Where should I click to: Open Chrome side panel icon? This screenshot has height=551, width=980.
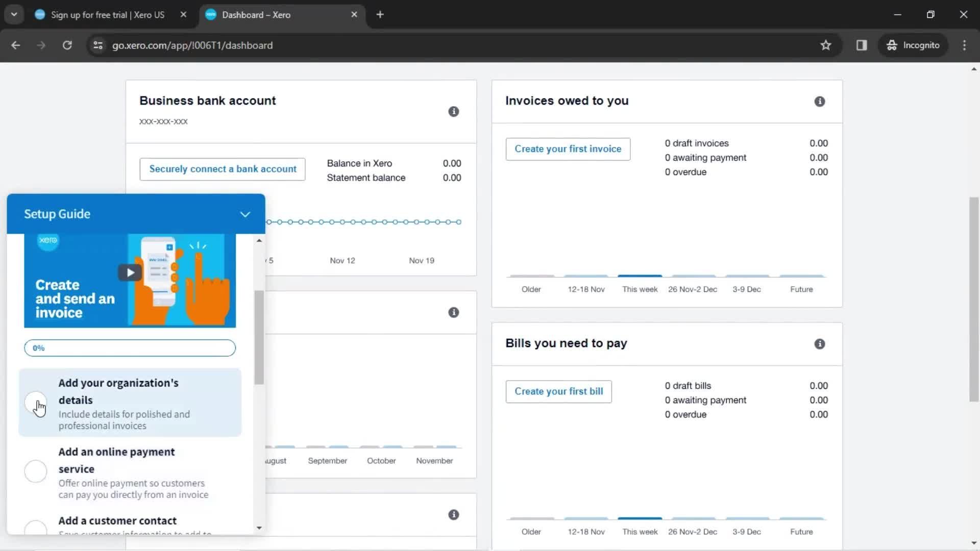tap(862, 45)
